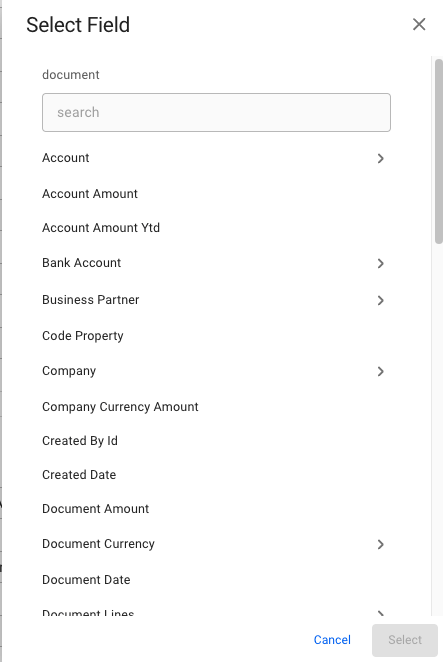Select Company Currency Amount field
Image resolution: width=443 pixels, height=662 pixels.
click(x=120, y=407)
